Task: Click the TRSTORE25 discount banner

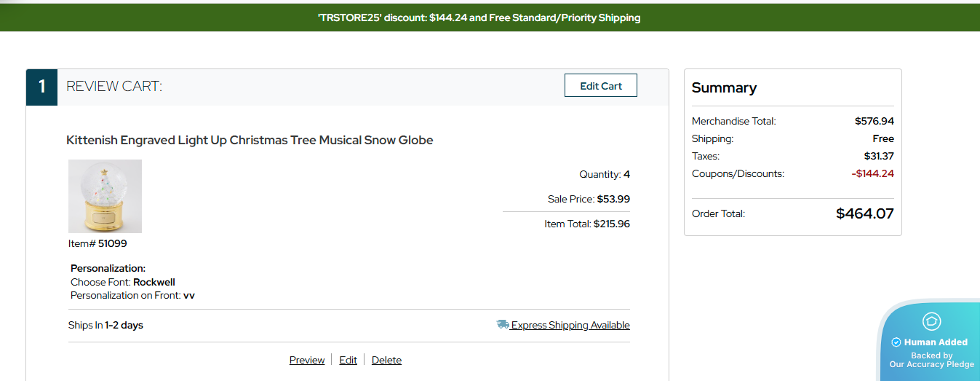Action: (x=479, y=17)
